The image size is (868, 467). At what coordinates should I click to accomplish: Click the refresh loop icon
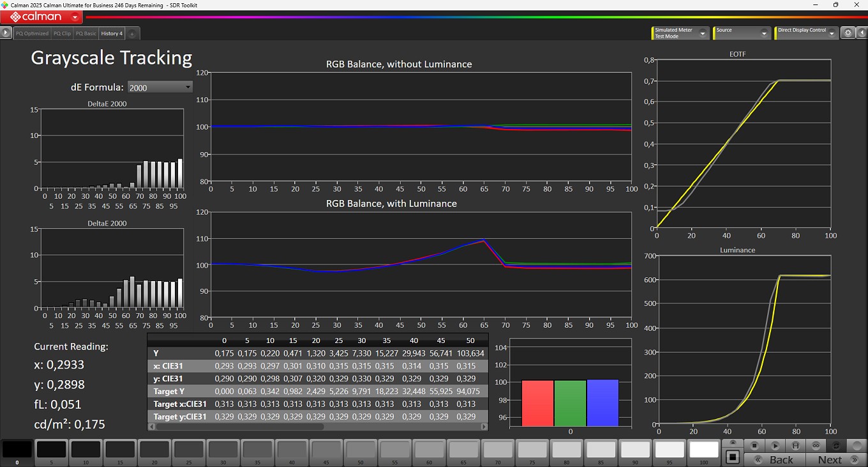836,445
